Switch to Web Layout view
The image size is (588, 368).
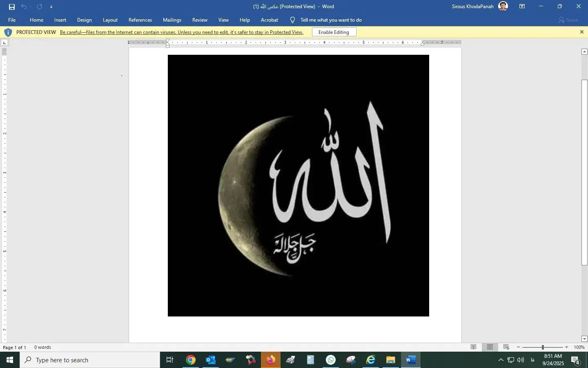pyautogui.click(x=506, y=347)
